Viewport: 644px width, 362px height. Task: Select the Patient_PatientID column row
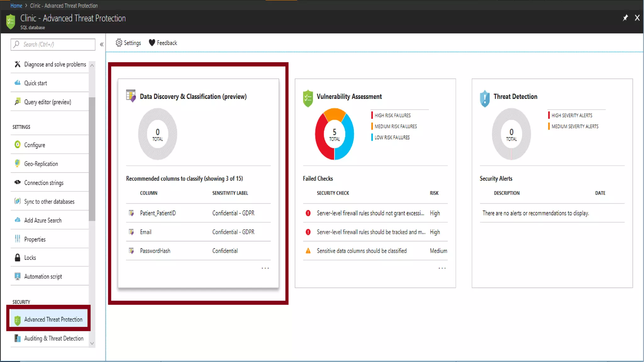point(198,213)
